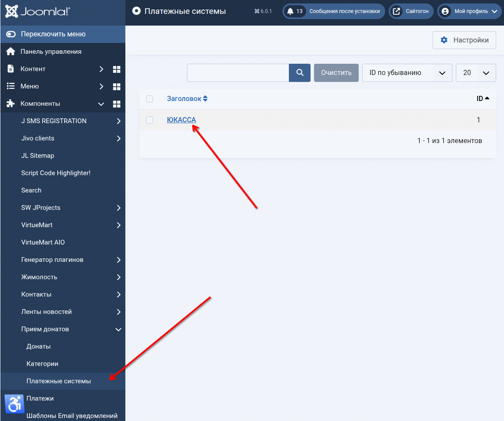
Task: Click the home icon for Панель управления
Action: click(11, 52)
